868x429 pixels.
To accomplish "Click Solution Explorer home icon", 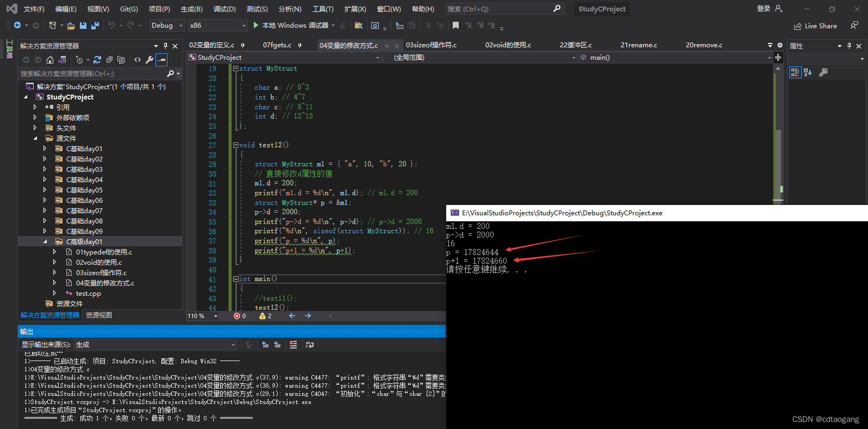I will pos(50,60).
